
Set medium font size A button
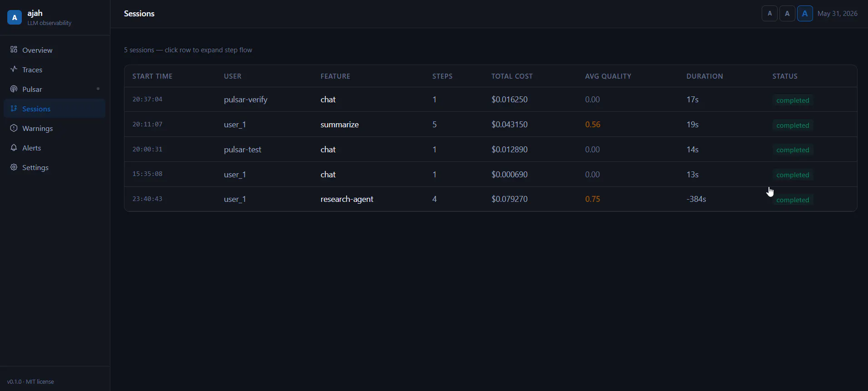787,14
